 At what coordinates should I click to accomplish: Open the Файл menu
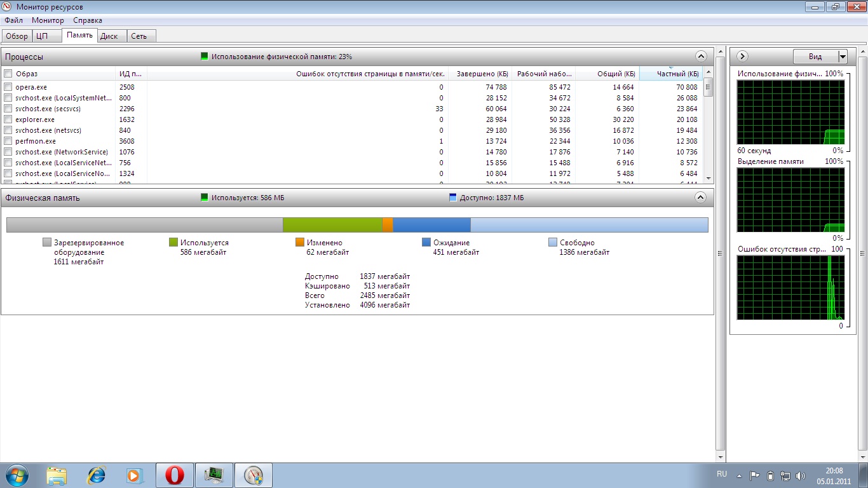[13, 20]
